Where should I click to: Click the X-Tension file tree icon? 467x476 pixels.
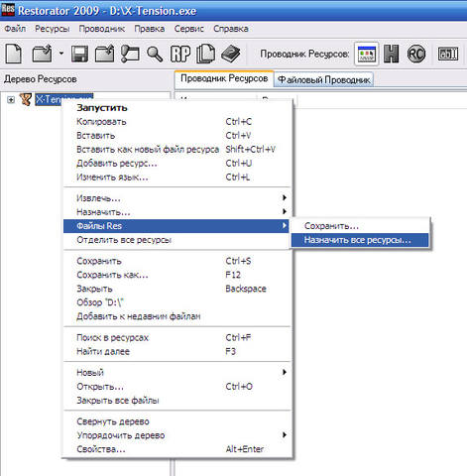click(26, 99)
